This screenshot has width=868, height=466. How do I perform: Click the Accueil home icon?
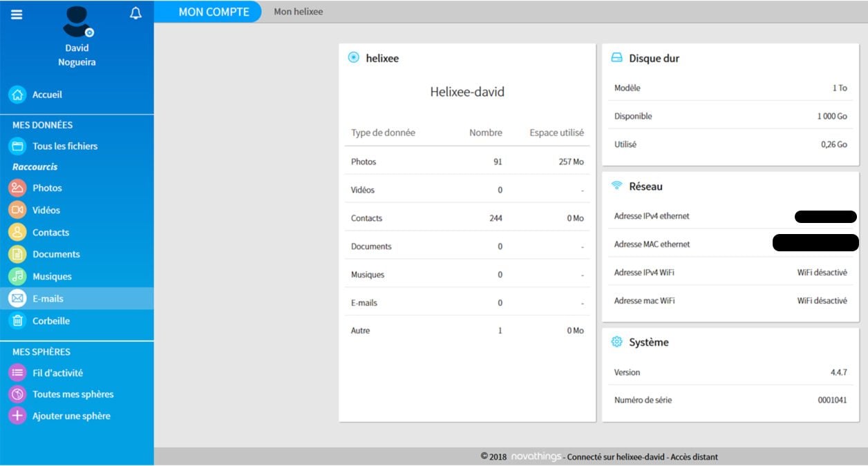[17, 95]
